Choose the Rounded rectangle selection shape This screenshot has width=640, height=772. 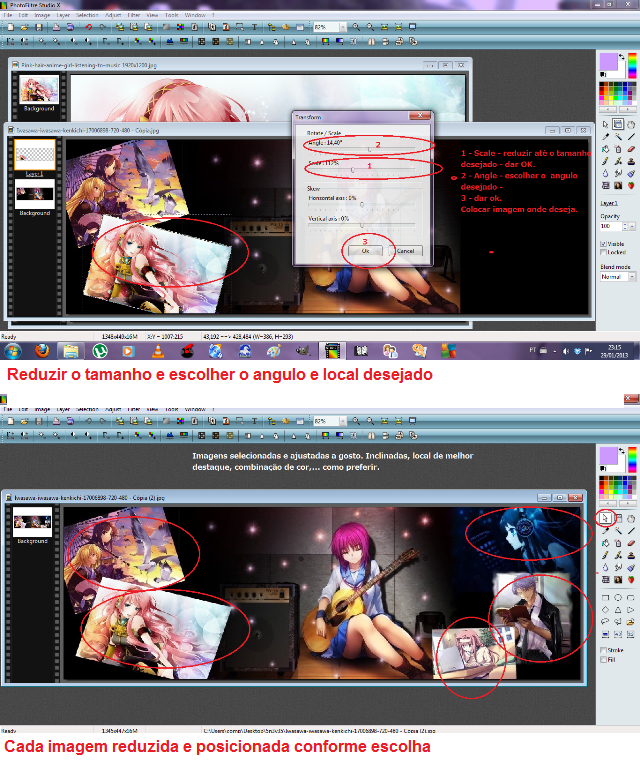coord(631,598)
